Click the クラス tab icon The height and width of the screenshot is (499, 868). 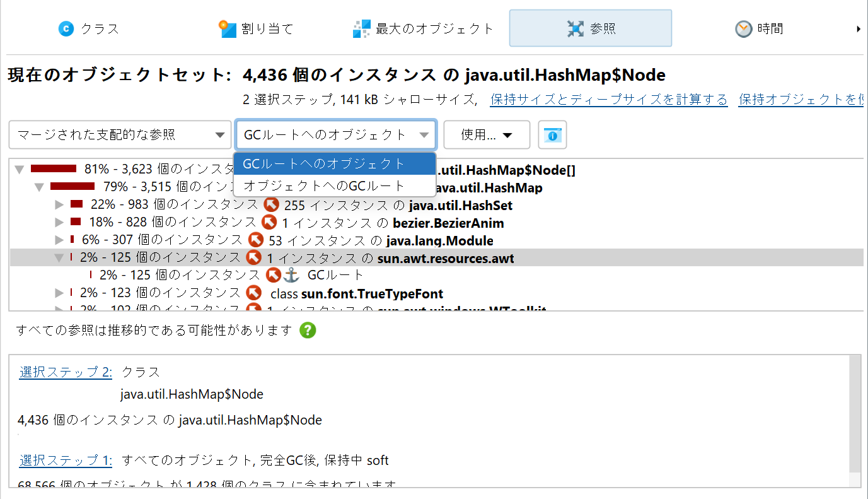click(x=66, y=28)
